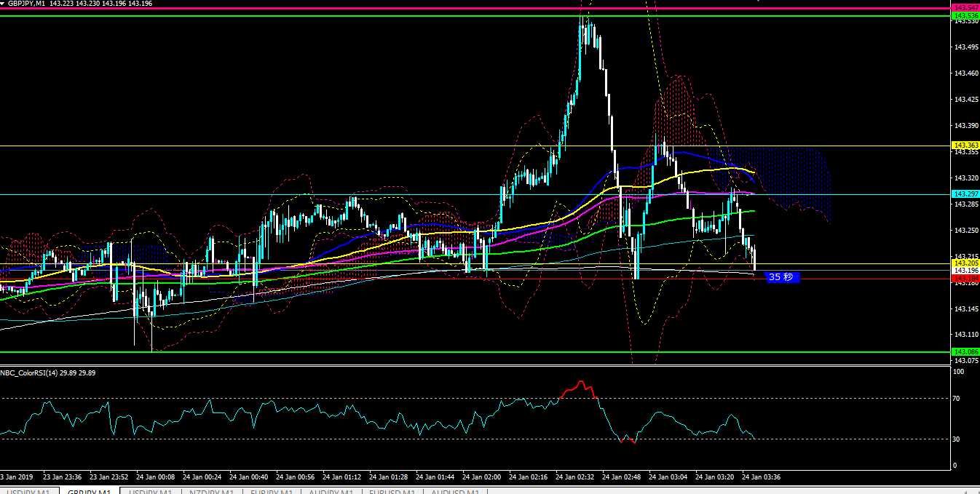The image size is (980, 494).
Task: Select the pink 143.547 price level label
Action: coord(965,8)
